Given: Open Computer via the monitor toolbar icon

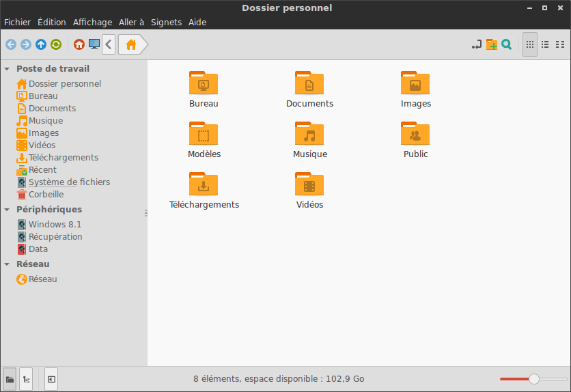Looking at the screenshot, I should 94,44.
